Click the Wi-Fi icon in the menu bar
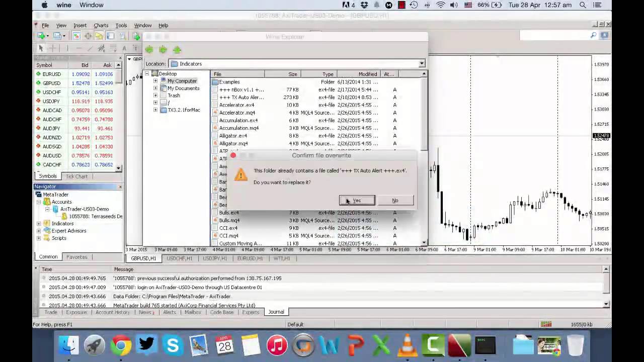644x362 pixels. coord(441,5)
